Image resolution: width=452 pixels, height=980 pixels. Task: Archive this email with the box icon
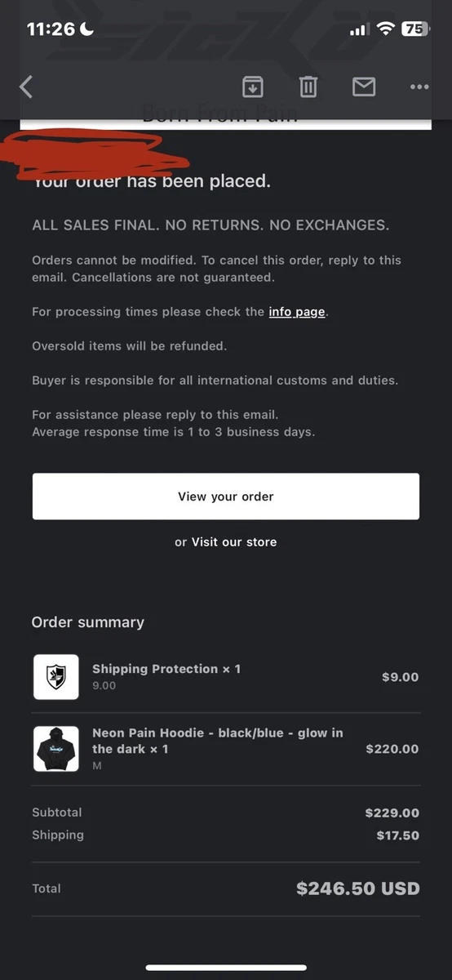coord(253,87)
